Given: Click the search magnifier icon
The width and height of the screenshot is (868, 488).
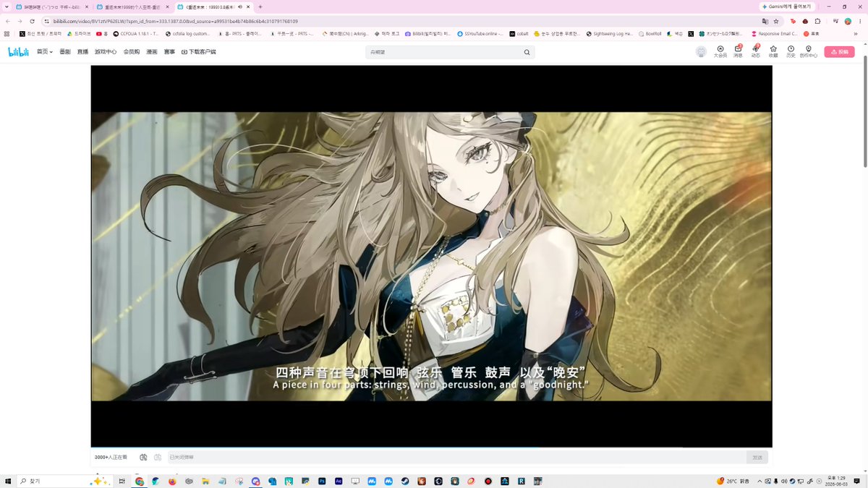Looking at the screenshot, I should coord(527,52).
